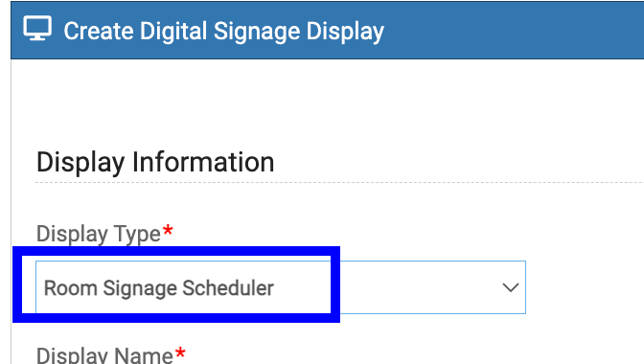Viewport: 644px width, 364px height.
Task: Click the blank form area above Display Information
Action: tap(329, 102)
